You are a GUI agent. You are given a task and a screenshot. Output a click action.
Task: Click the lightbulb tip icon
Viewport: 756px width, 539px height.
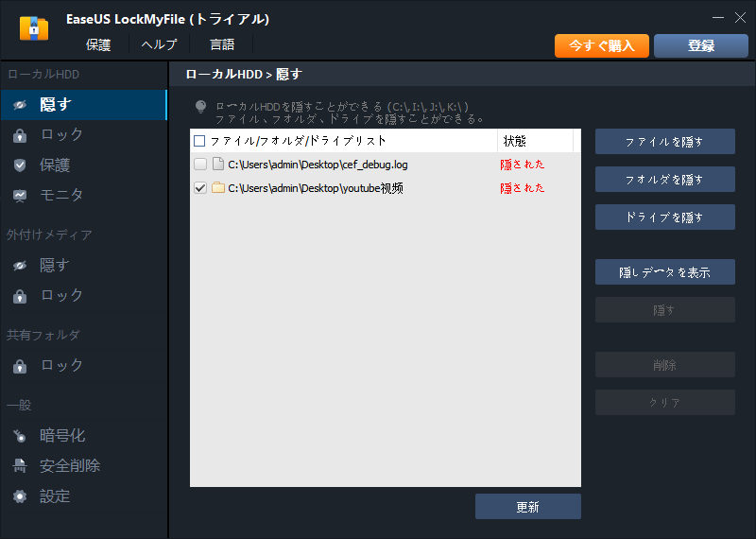(x=200, y=107)
